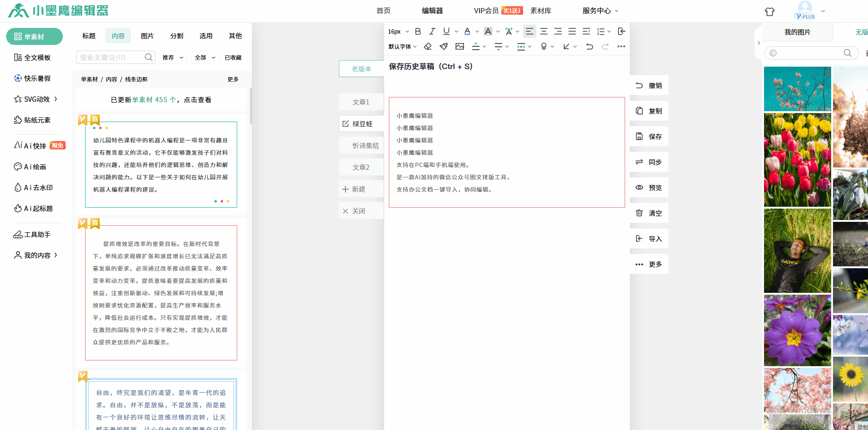Expand the background color dropdown arrow

(x=498, y=31)
